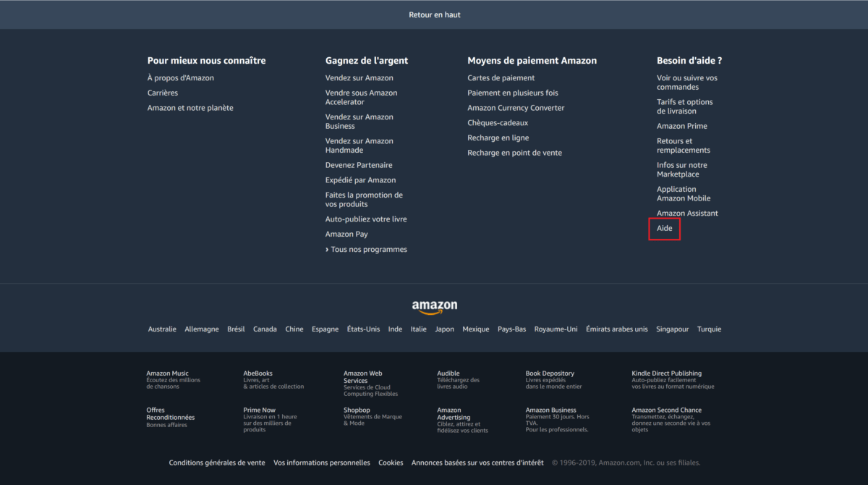This screenshot has height=485, width=868.
Task: Open the Expédié par Amazon link
Action: click(360, 180)
